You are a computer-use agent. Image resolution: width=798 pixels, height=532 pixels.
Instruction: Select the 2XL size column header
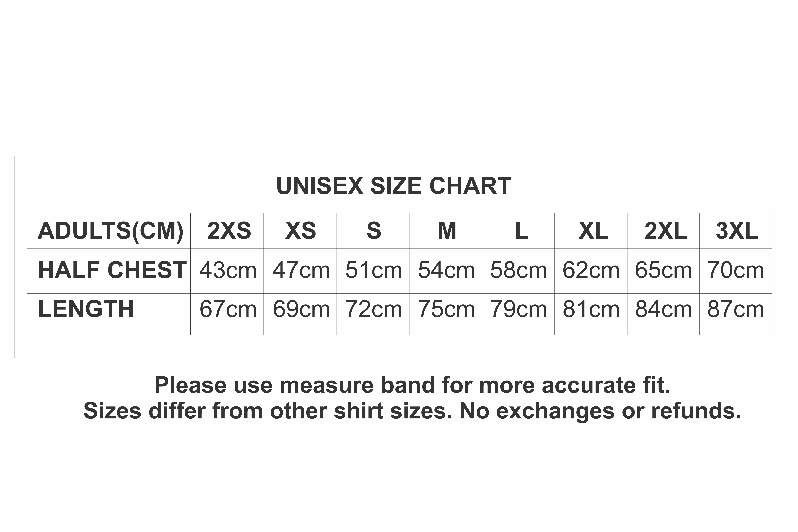pos(663,231)
